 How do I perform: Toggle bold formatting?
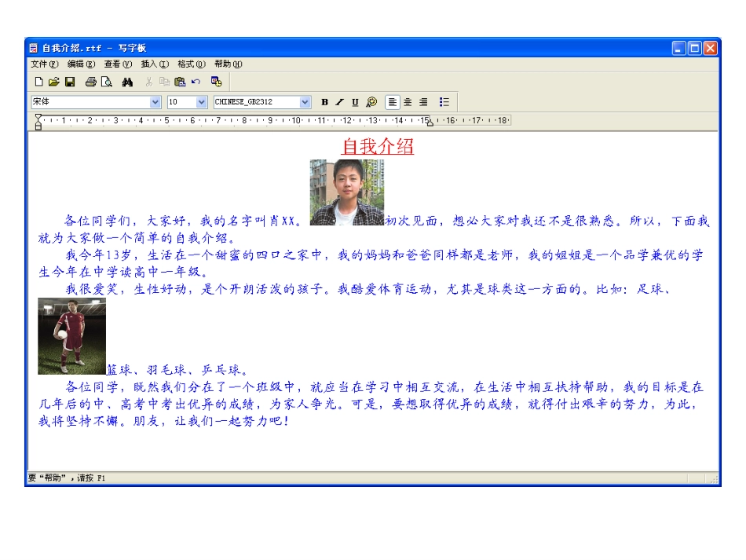pos(324,102)
